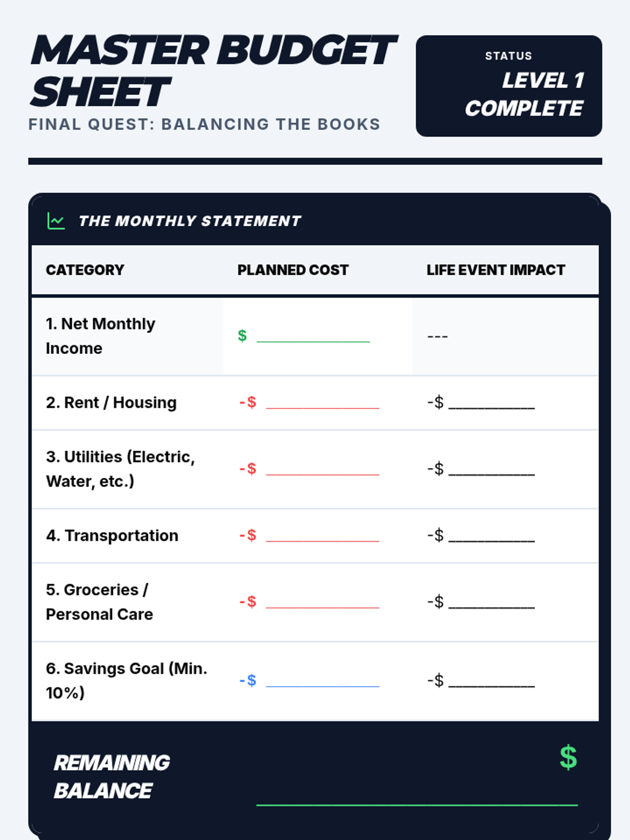630x840 pixels.
Task: Click the chart icon beside Monthly Statement
Action: 56,221
